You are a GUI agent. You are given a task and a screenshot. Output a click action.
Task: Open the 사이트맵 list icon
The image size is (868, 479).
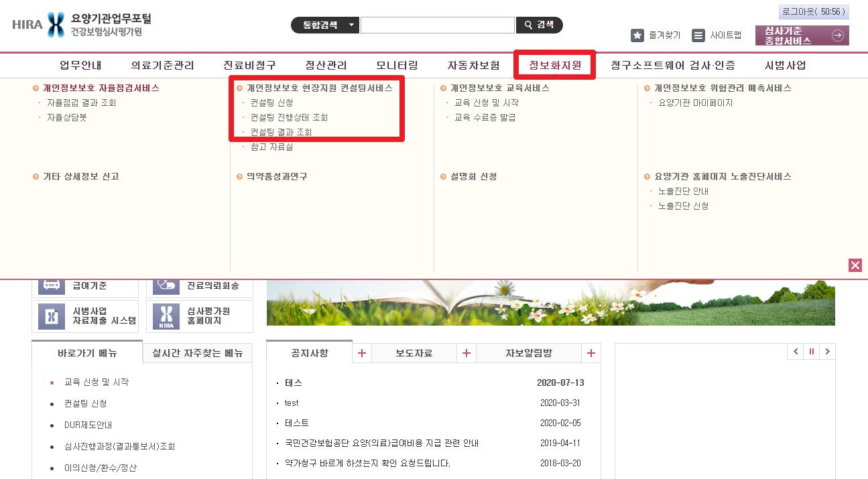699,36
